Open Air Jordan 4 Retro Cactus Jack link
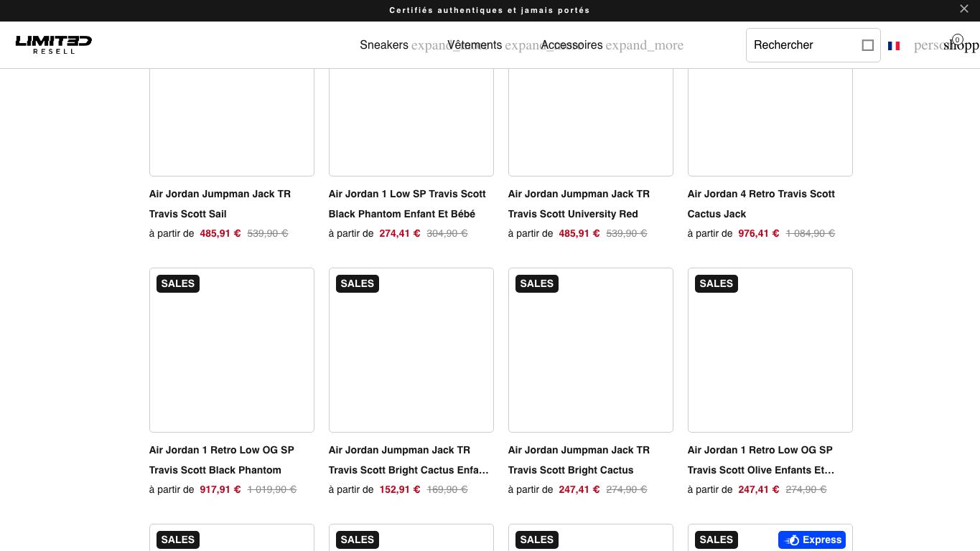This screenshot has height=551, width=980. coord(761,204)
